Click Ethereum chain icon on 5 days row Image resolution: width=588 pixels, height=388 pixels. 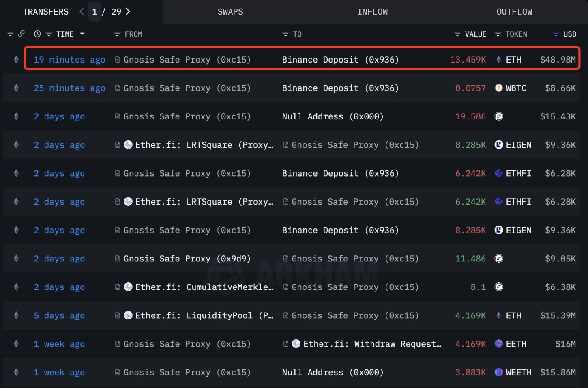(16, 315)
